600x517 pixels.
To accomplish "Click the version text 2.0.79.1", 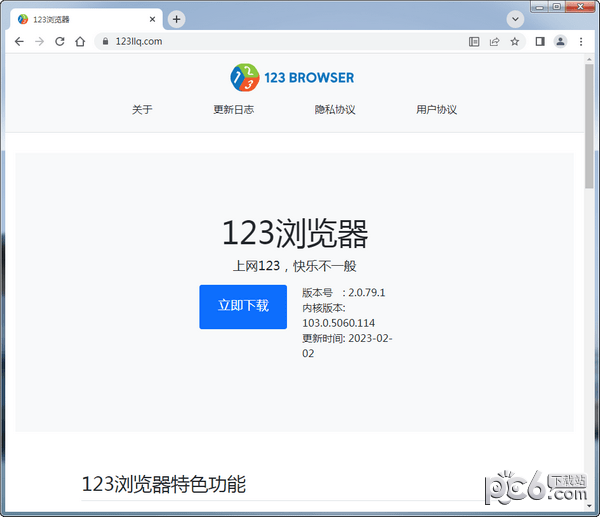I will [x=367, y=293].
